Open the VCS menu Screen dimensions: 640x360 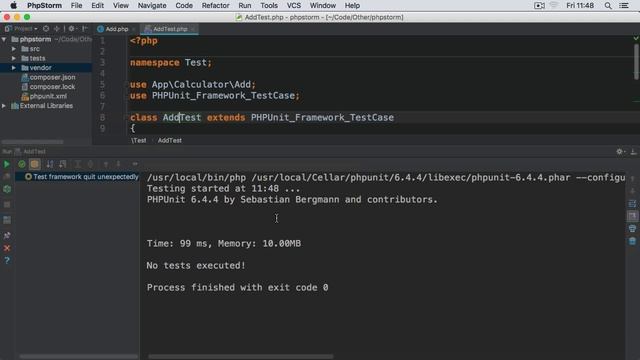click(x=294, y=6)
